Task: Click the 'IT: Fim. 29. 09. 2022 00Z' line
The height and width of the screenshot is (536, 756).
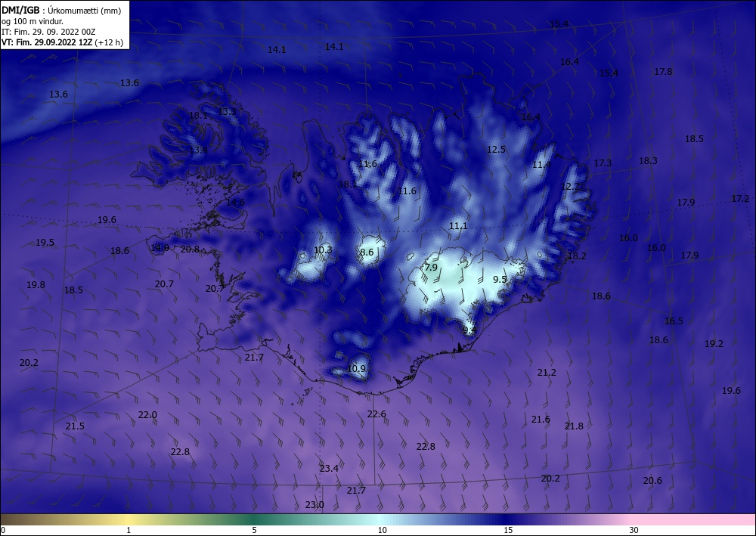Action: 48,32
